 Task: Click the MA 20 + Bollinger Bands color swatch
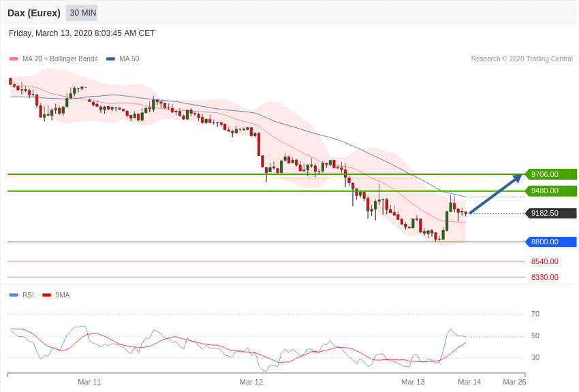click(14, 59)
